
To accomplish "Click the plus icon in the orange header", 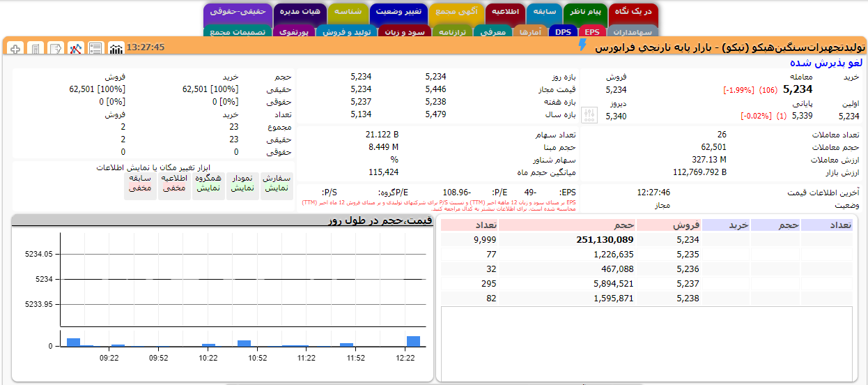I will click(15, 48).
